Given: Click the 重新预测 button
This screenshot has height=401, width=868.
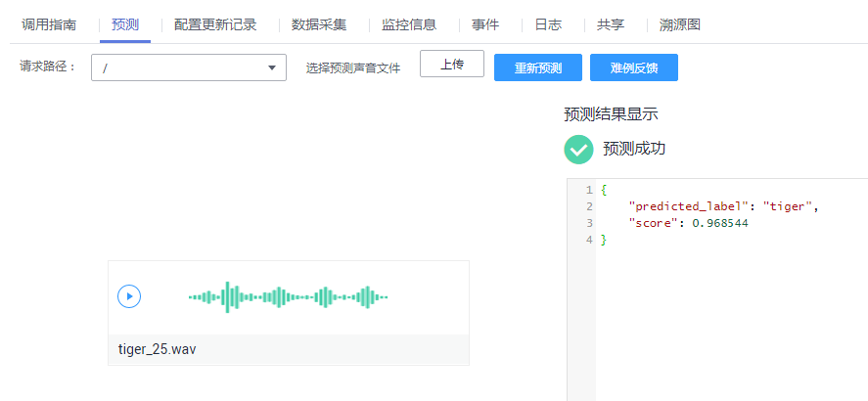Looking at the screenshot, I should click(538, 68).
